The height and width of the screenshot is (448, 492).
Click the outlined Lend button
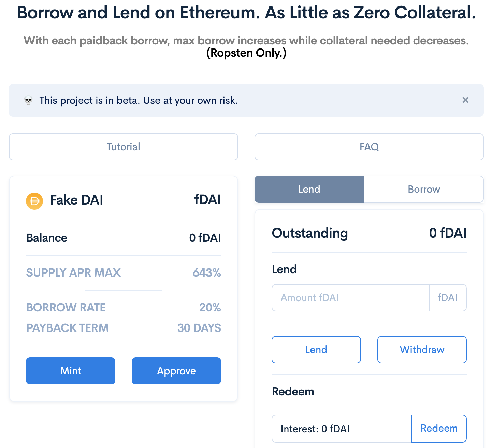pos(316,350)
